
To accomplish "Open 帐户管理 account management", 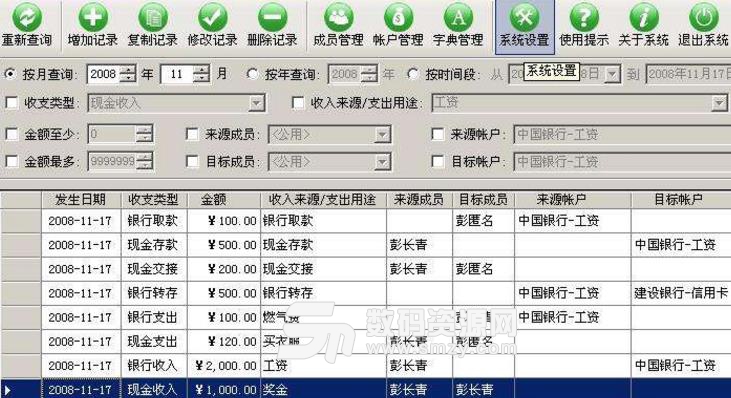I will 398,25.
